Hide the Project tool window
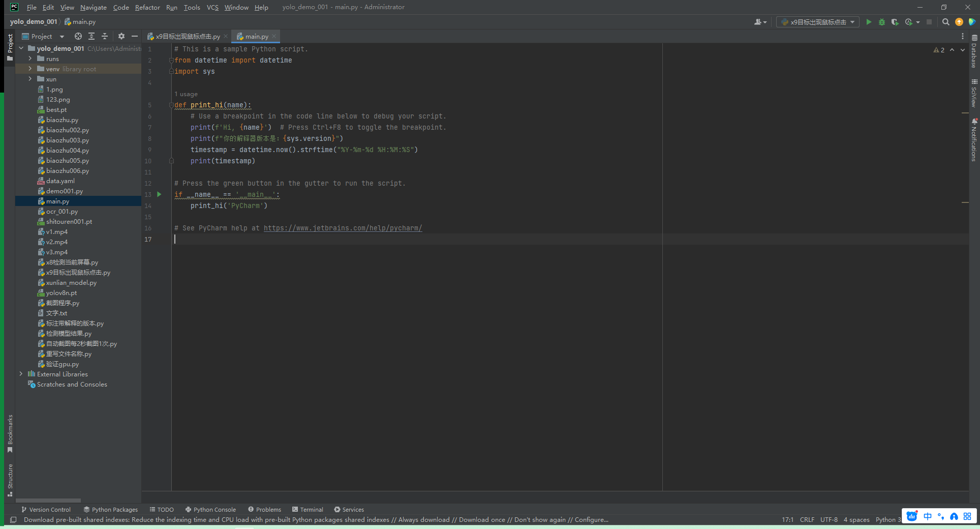Image resolution: width=980 pixels, height=529 pixels. click(x=135, y=36)
